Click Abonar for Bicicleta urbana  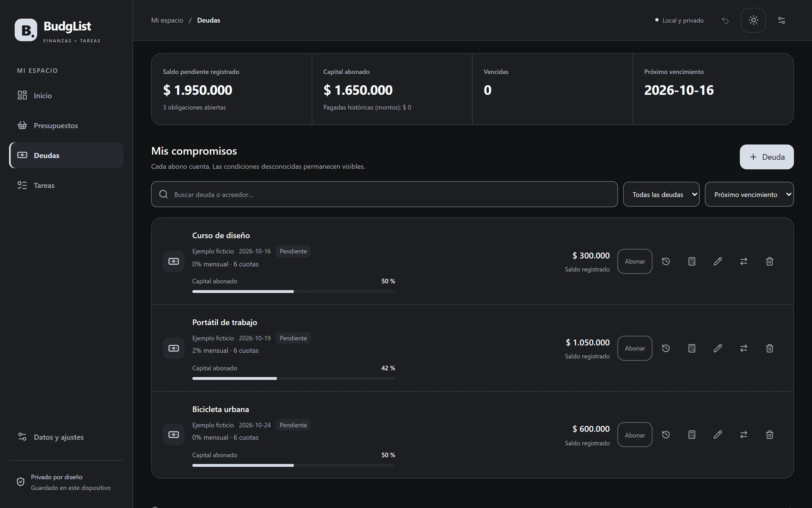point(634,435)
